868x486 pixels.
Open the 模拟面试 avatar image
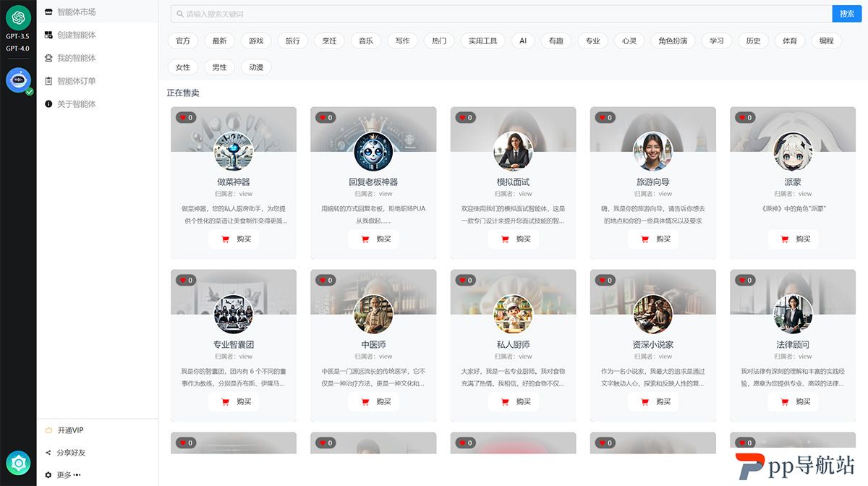[513, 151]
